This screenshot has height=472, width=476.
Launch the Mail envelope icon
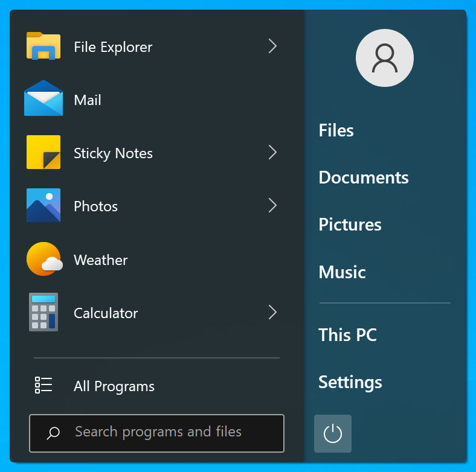tap(43, 98)
